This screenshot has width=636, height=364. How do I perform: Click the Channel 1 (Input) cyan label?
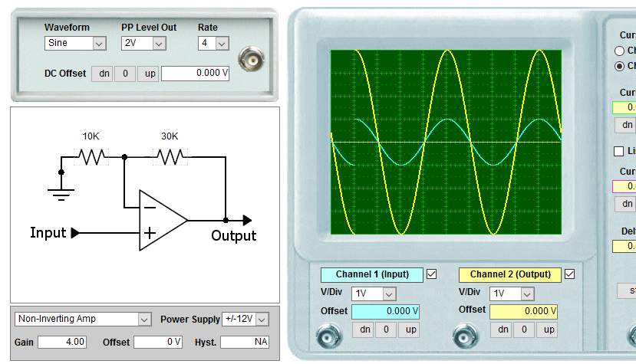pos(372,275)
